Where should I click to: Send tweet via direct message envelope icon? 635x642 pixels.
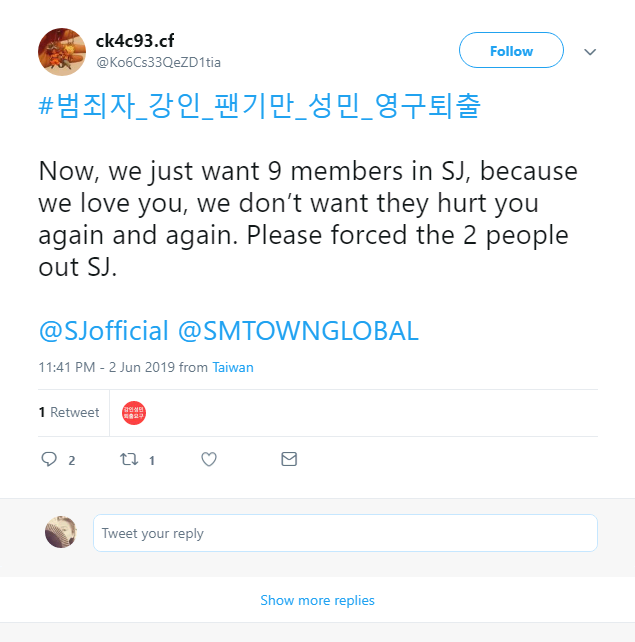289,460
